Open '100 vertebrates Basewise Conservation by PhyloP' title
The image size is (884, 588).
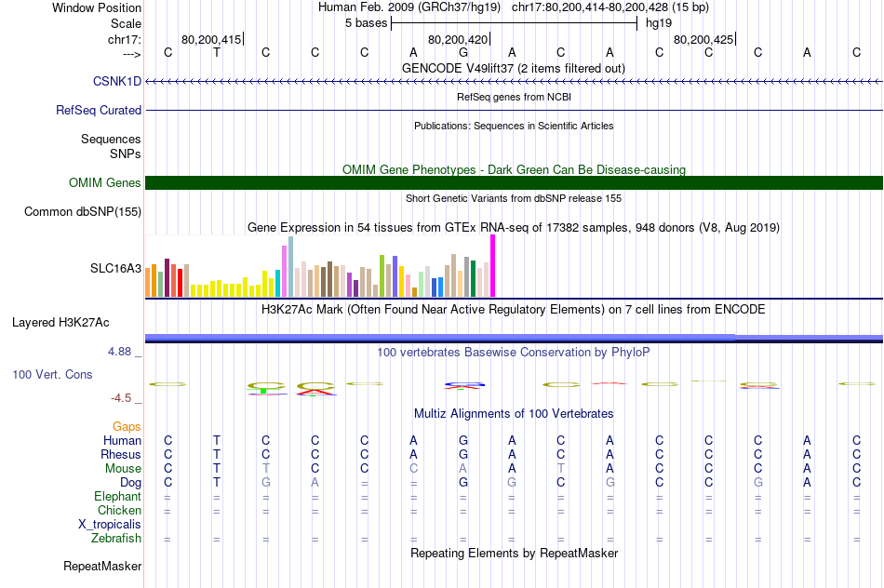514,353
